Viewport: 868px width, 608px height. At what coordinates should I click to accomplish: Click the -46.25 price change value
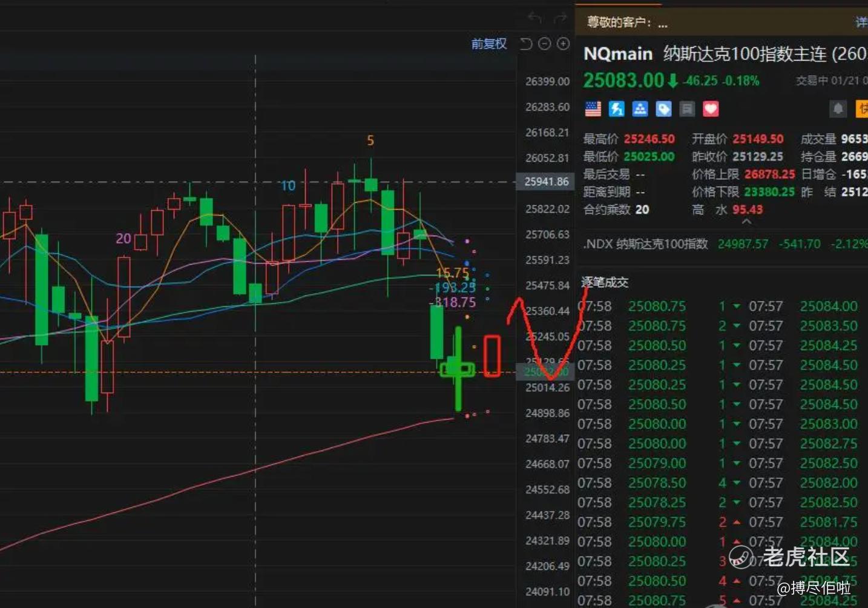click(x=700, y=81)
